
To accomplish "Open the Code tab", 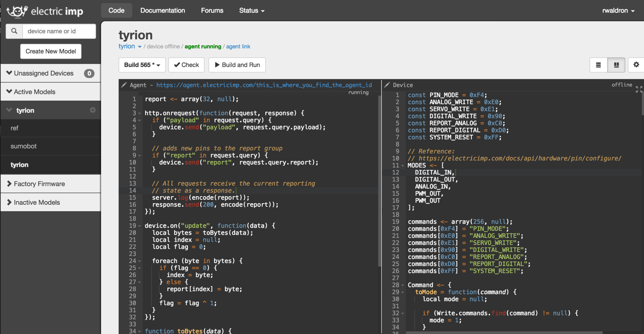I will click(117, 11).
